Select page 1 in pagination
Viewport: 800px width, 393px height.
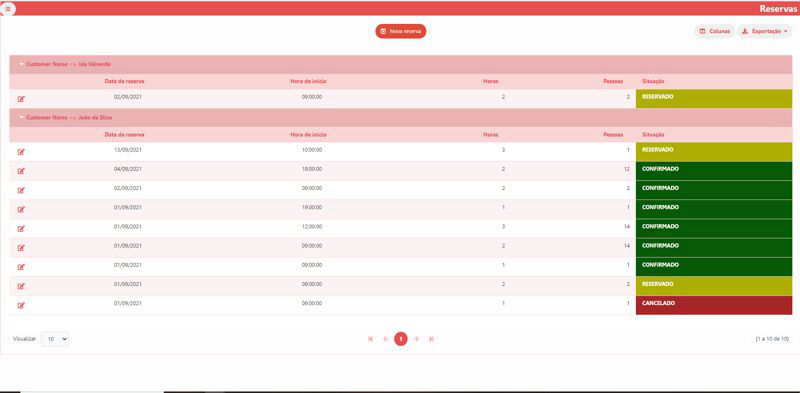click(x=401, y=339)
